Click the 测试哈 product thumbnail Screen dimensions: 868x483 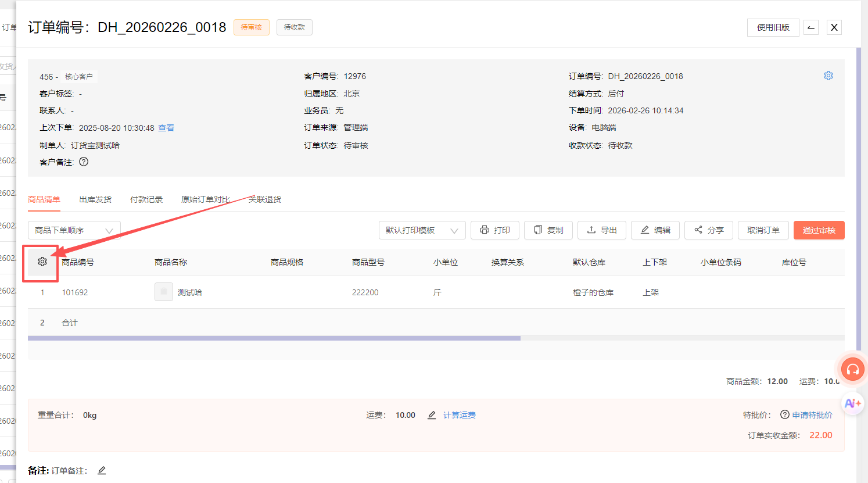pyautogui.click(x=164, y=292)
